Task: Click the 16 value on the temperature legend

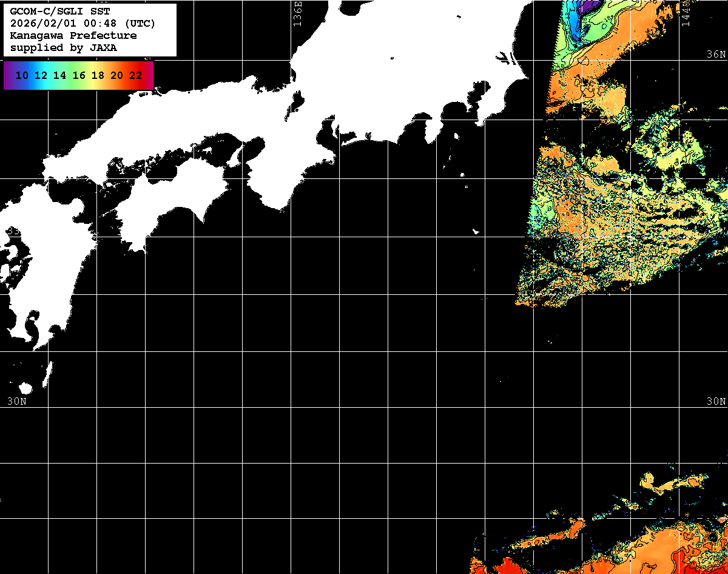Action: pos(79,76)
